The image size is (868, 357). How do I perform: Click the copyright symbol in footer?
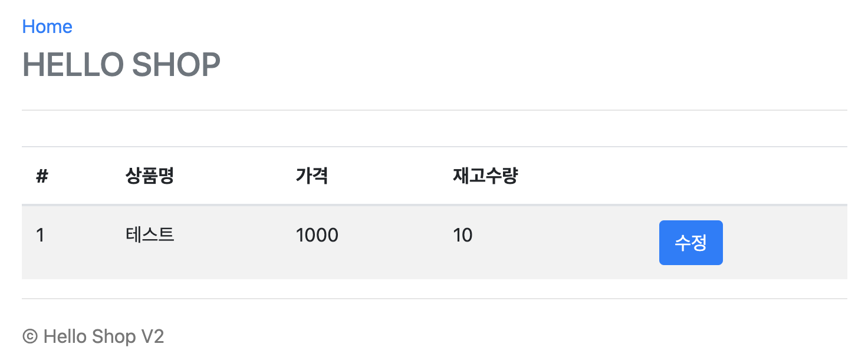pos(31,336)
